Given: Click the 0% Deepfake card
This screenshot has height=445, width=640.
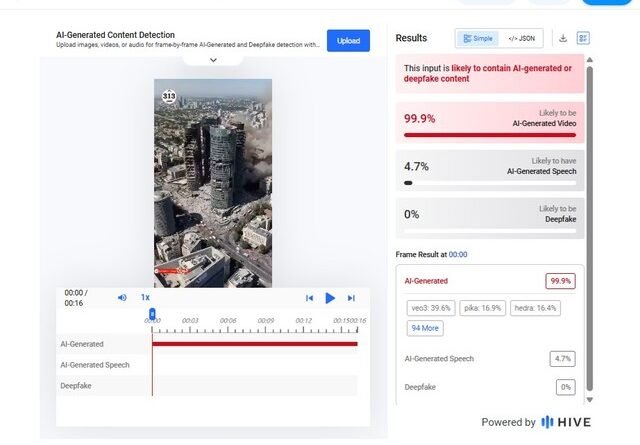Looking at the screenshot, I should pyautogui.click(x=490, y=218).
